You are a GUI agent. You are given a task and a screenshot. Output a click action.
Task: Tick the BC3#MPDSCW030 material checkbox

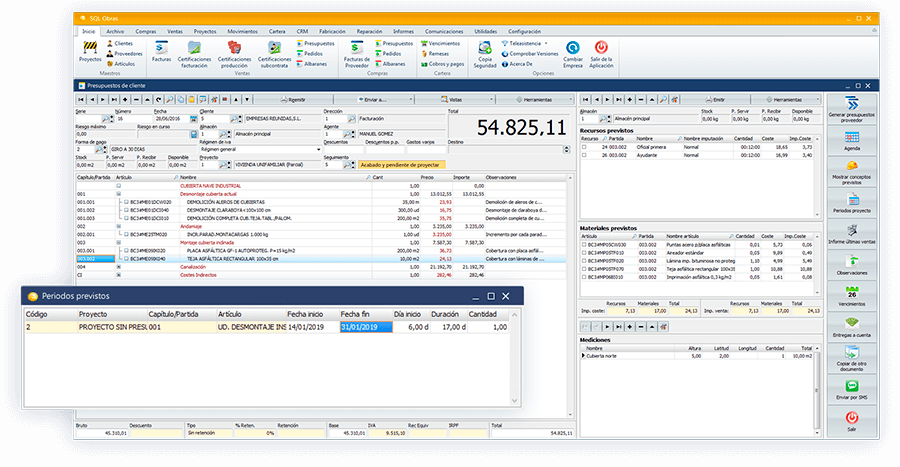click(584, 245)
